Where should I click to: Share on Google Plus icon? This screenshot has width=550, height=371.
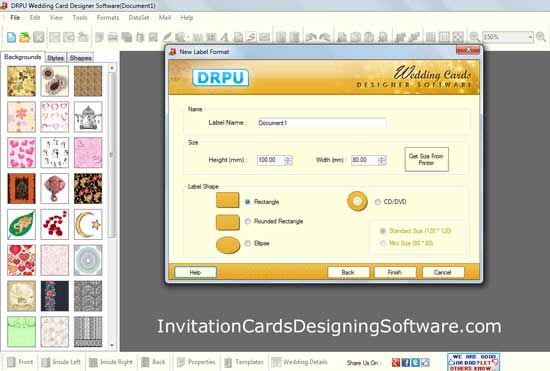point(396,362)
